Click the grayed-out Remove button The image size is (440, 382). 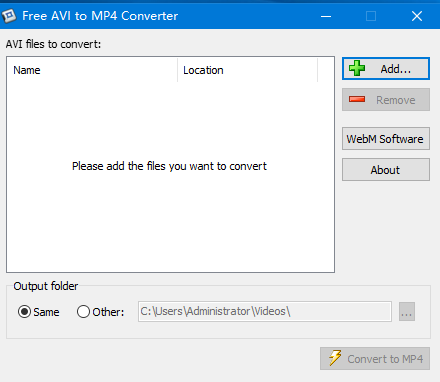[386, 100]
